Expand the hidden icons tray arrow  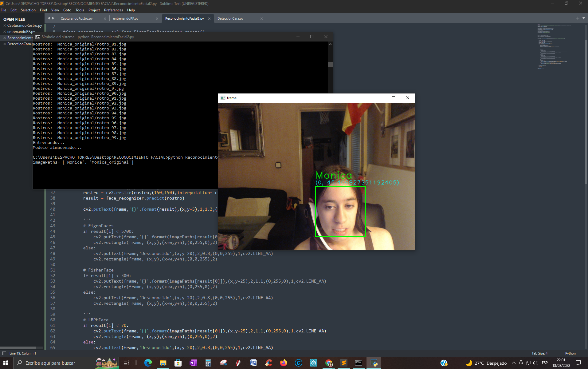[x=514, y=363]
